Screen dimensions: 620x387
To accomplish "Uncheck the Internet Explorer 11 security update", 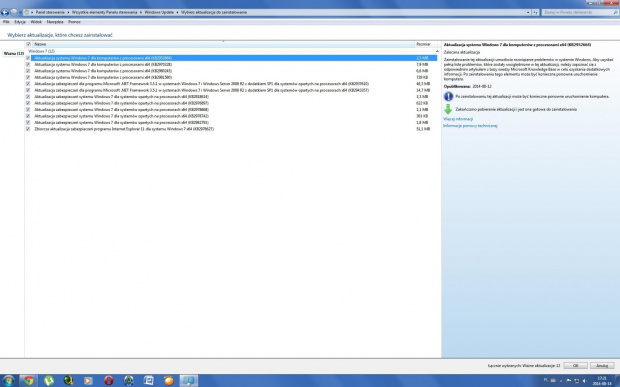I will tap(28, 129).
